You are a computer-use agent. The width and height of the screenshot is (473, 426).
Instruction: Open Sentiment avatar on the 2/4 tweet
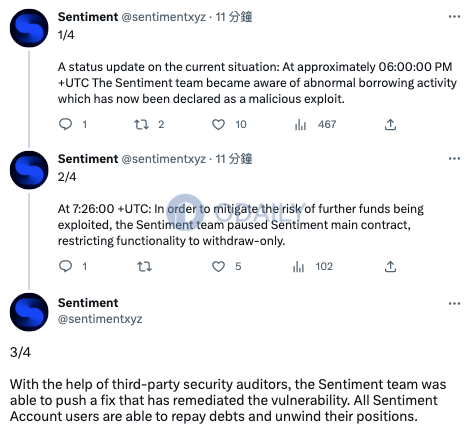pos(29,170)
